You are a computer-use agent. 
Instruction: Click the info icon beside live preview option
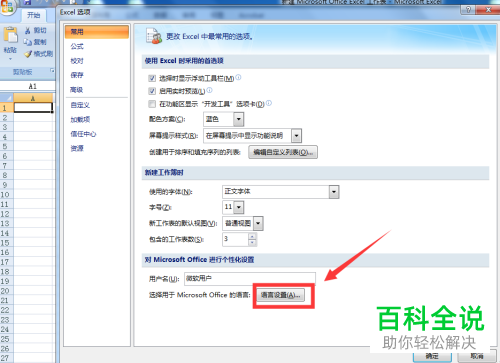tap(209, 90)
